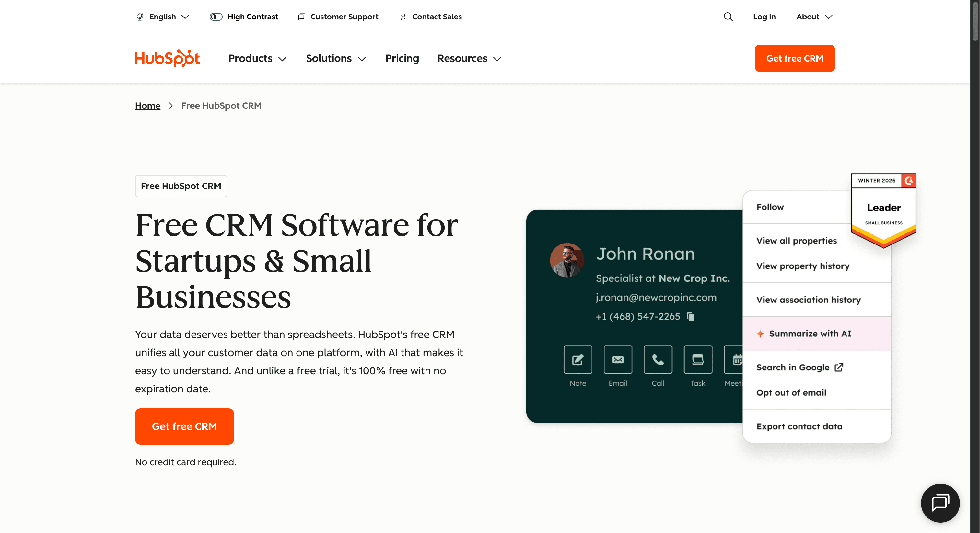980x533 pixels.
Task: Open the Home breadcrumb link
Action: coord(147,105)
